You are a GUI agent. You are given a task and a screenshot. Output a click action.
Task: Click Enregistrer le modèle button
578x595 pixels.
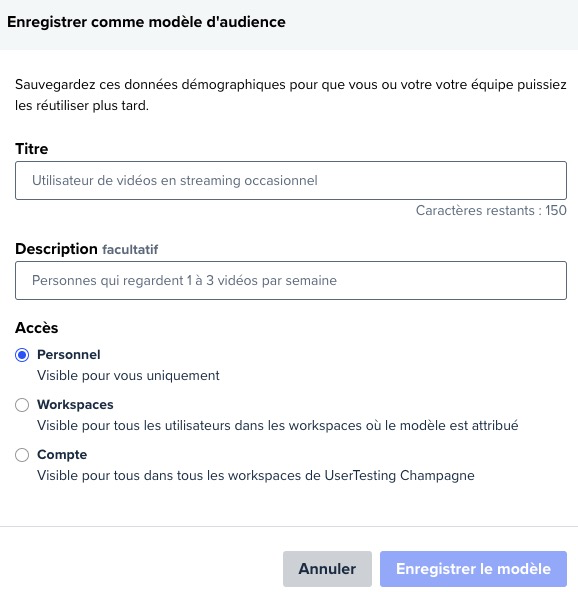coord(473,569)
